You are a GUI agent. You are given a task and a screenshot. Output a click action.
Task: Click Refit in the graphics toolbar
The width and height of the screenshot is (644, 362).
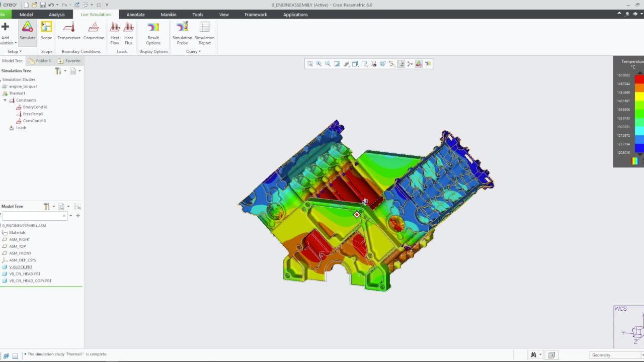coord(310,64)
